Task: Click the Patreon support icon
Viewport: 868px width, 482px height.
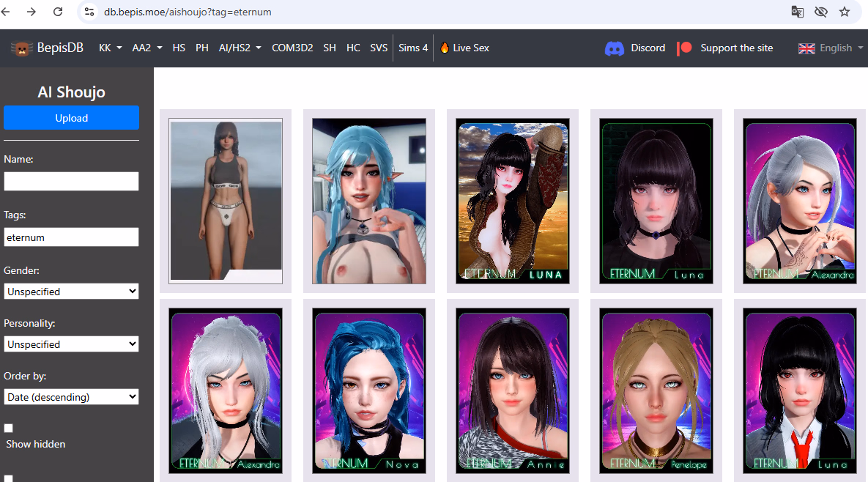Action: point(684,48)
